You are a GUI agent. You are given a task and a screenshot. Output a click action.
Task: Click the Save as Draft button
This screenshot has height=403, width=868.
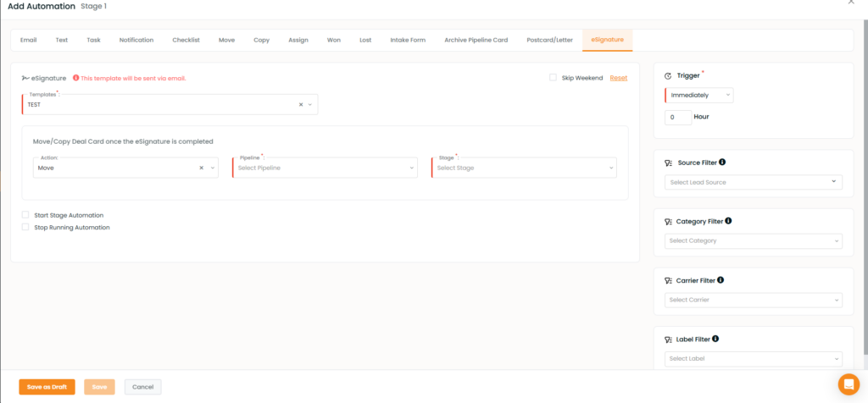pos(47,387)
